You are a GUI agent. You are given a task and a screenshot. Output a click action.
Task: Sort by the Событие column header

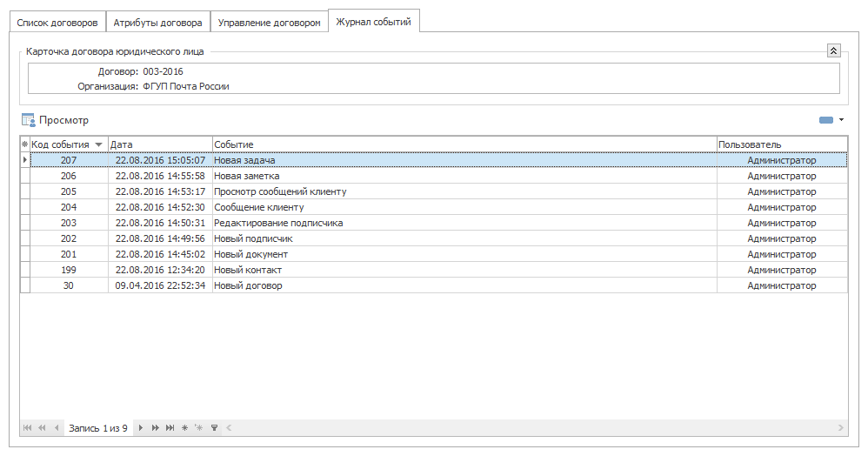tap(464, 144)
